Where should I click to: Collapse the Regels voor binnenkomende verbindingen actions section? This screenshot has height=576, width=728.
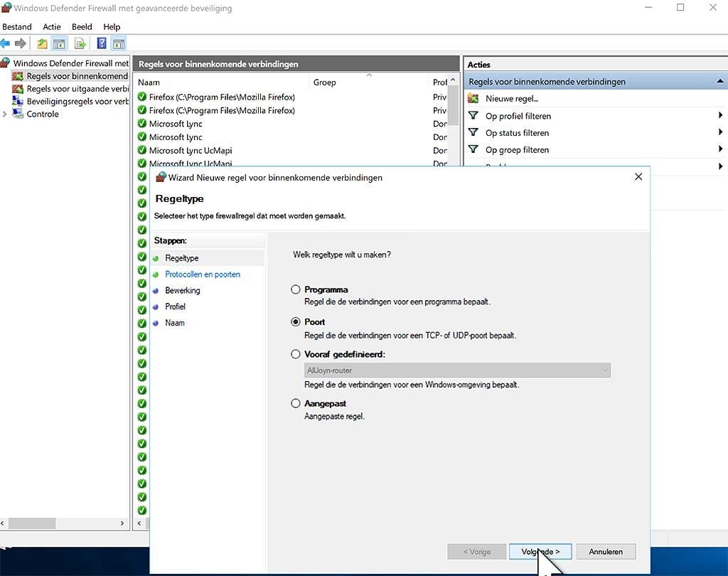pyautogui.click(x=719, y=81)
